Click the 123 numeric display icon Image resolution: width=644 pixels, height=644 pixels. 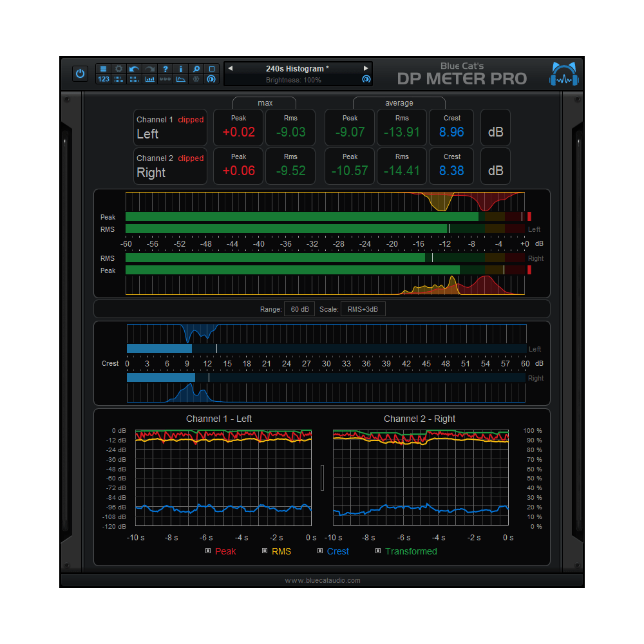[x=103, y=79]
